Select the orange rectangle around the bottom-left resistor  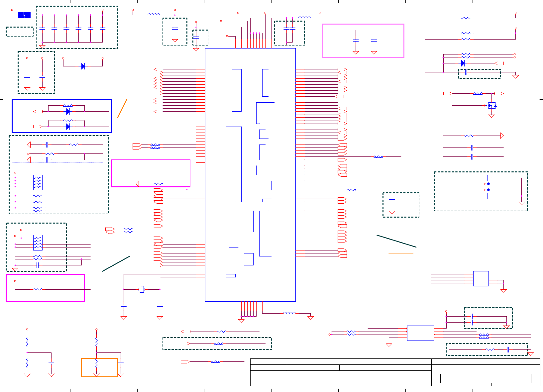(100, 367)
